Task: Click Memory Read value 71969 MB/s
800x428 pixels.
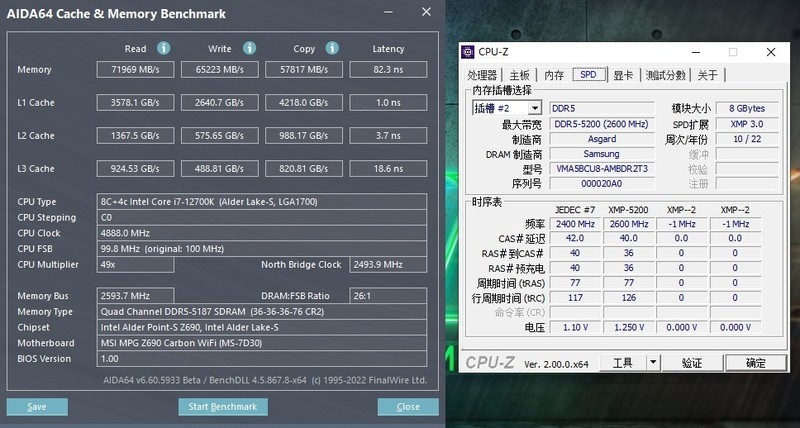Action: [x=135, y=69]
